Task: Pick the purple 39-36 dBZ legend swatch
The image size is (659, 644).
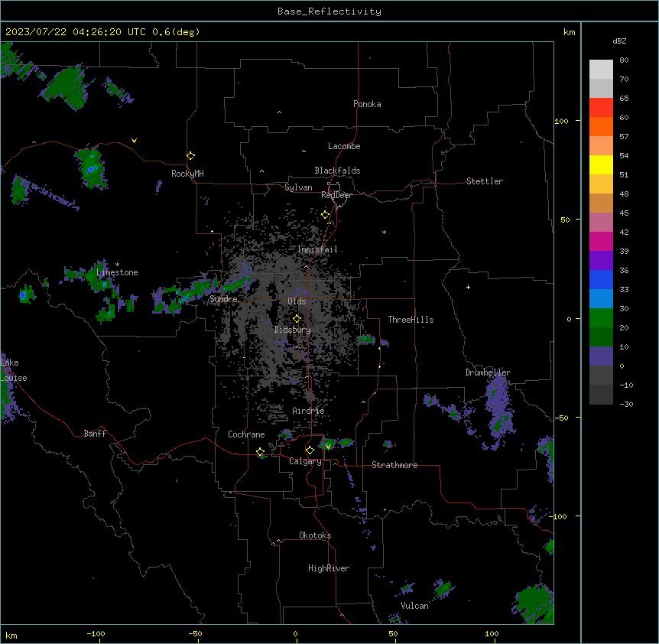Action: [601, 261]
